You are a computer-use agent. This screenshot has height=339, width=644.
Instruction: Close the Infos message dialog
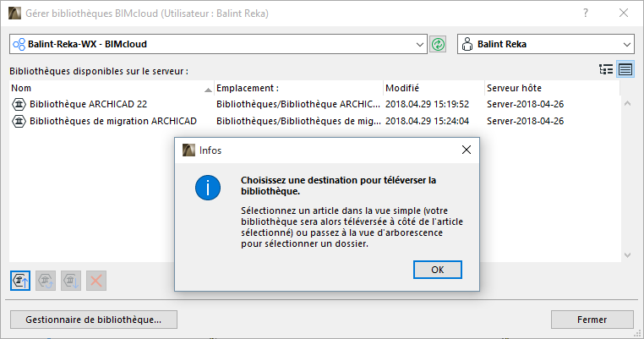coord(466,150)
